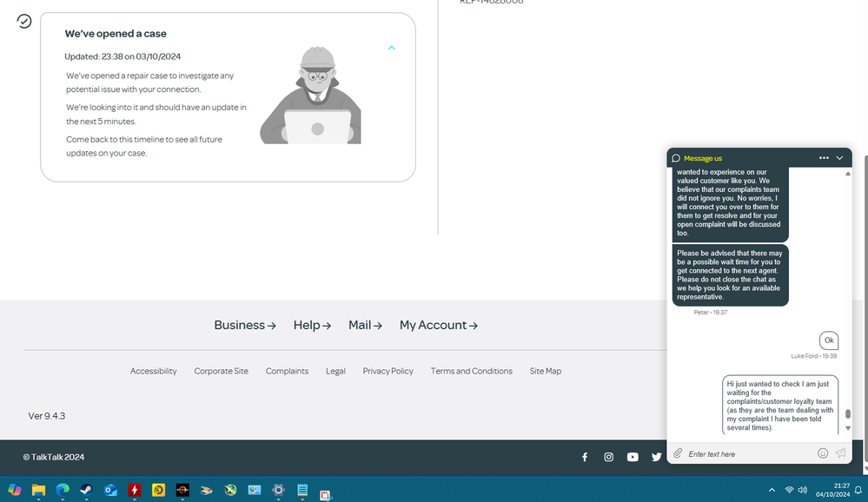Collapse the 'We've opened a case' card
This screenshot has height=502, width=868.
click(392, 49)
